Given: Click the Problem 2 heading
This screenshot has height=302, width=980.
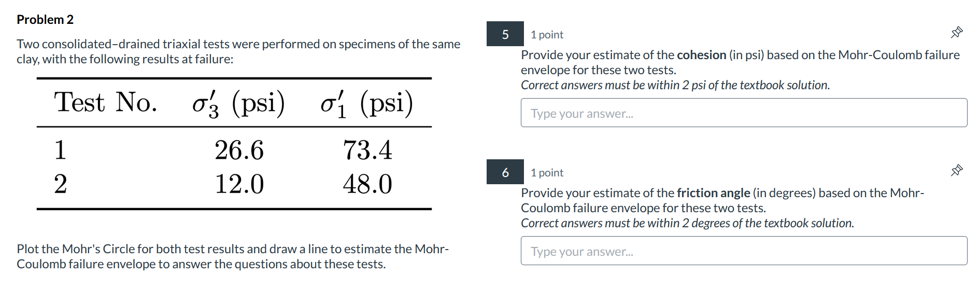Looking at the screenshot, I should click(45, 19).
